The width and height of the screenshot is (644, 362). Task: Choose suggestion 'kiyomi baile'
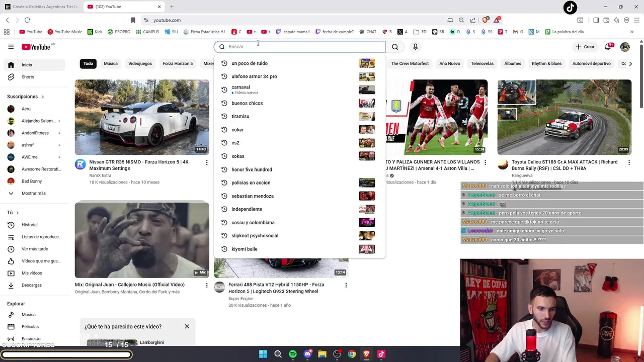click(x=299, y=249)
